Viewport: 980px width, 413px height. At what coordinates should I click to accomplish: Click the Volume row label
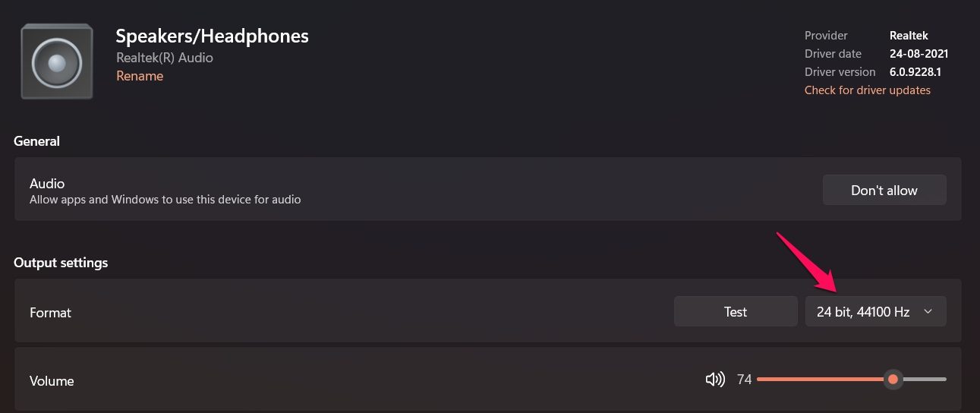pyautogui.click(x=52, y=380)
